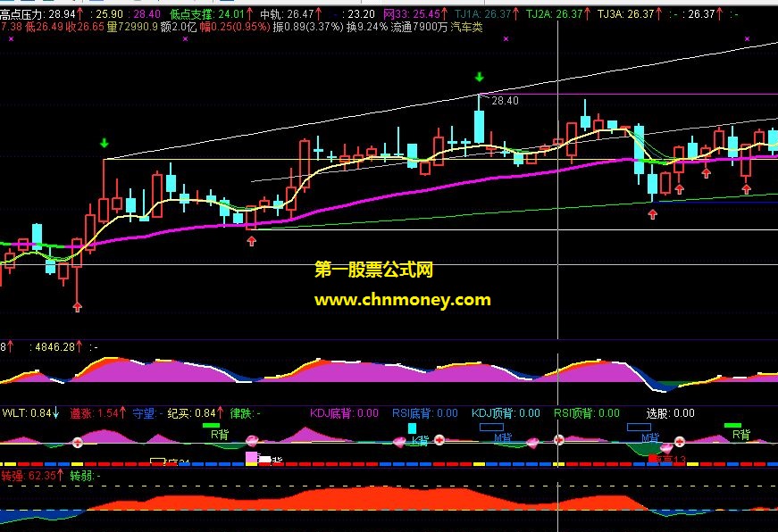Click the 收26.65 closing price
The height and width of the screenshot is (532, 778).
tap(86, 27)
